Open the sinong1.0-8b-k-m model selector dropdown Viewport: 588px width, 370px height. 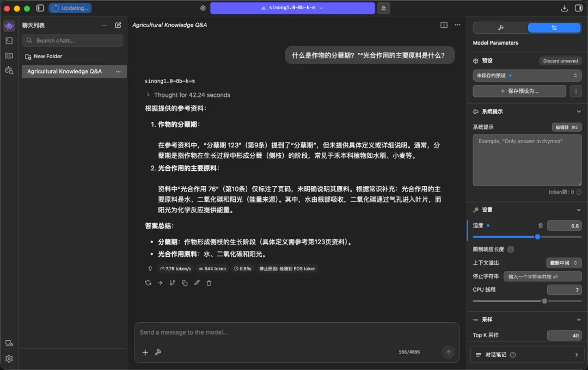point(292,8)
